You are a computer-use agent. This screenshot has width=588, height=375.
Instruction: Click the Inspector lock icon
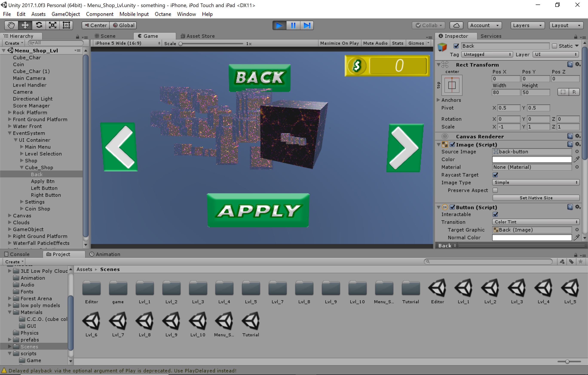(576, 37)
